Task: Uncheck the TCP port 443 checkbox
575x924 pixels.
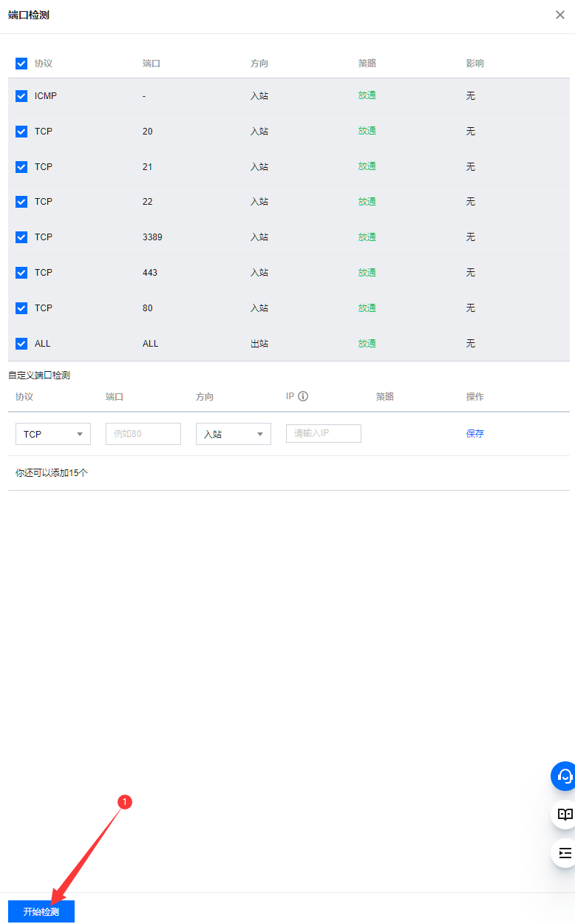Action: (21, 273)
